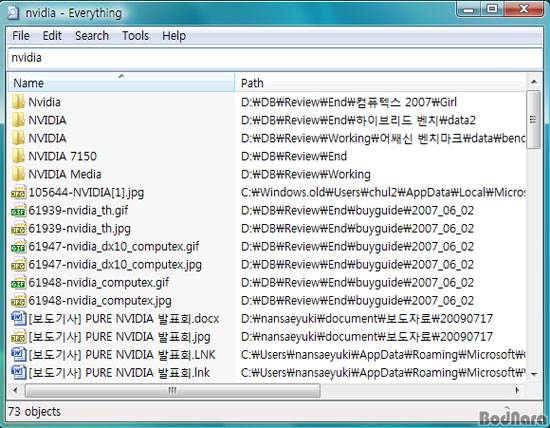Click the folder icon for NVIDIA Media
This screenshot has height=428, width=550.
tap(18, 174)
